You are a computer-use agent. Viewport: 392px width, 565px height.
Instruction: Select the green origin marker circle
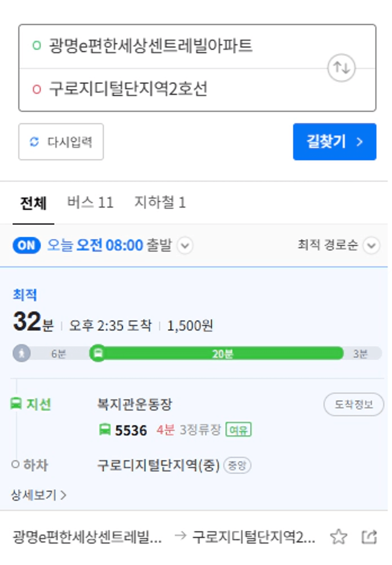[x=36, y=46]
